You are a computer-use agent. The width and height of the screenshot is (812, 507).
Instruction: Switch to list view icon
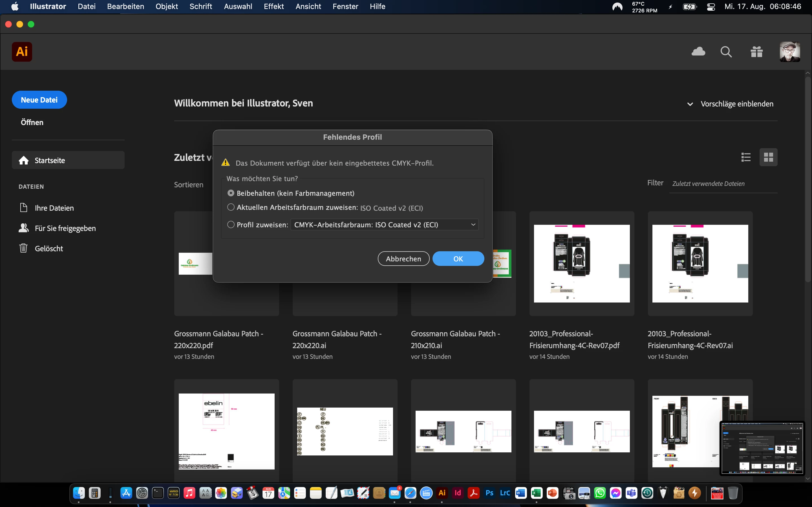pos(745,157)
